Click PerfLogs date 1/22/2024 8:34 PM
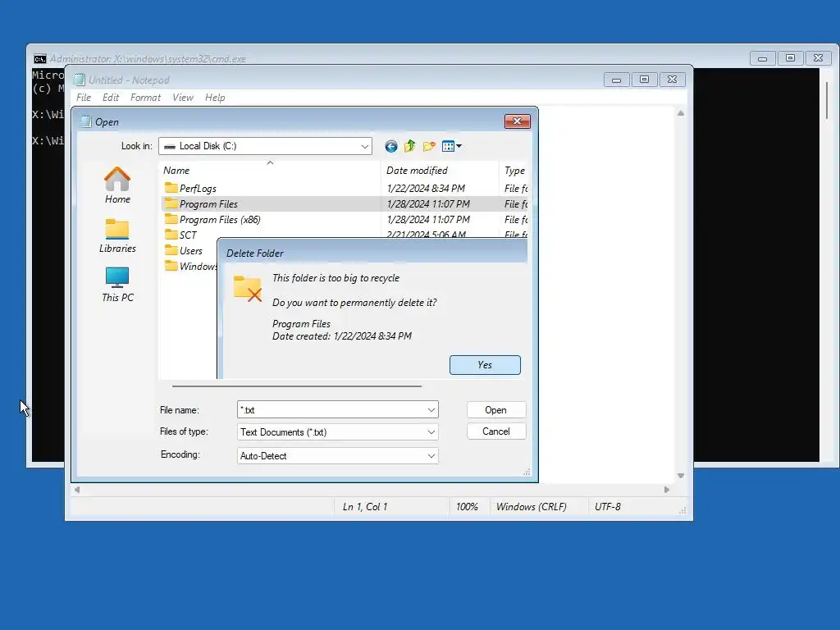 tap(426, 189)
